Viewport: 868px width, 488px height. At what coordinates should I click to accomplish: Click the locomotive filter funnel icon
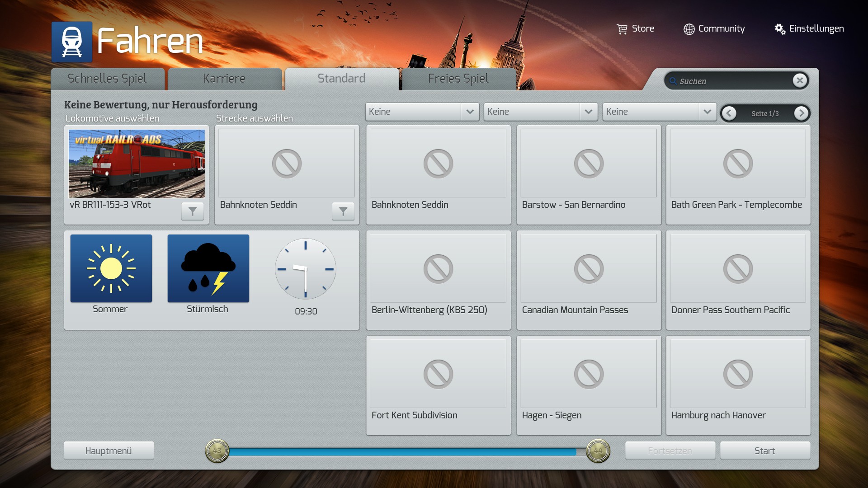click(193, 211)
